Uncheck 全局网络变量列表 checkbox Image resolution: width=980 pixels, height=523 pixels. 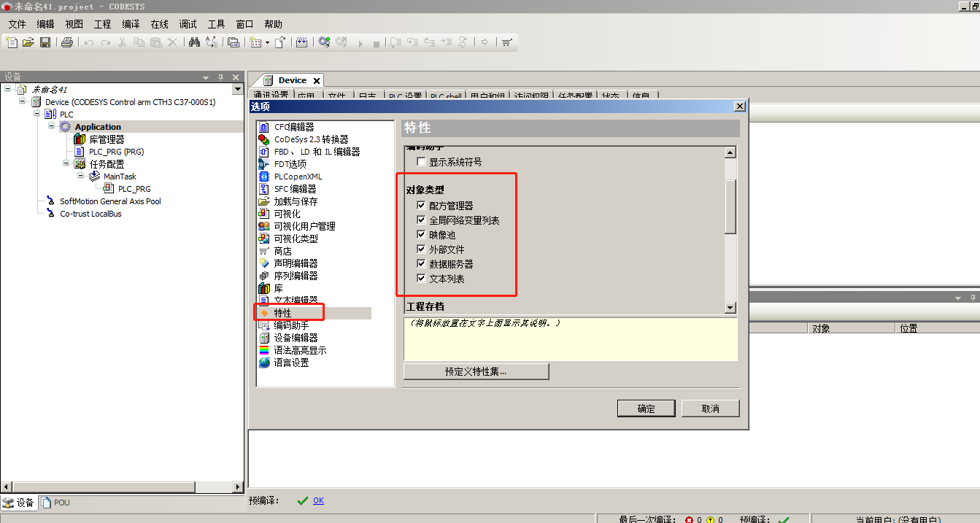pos(421,220)
